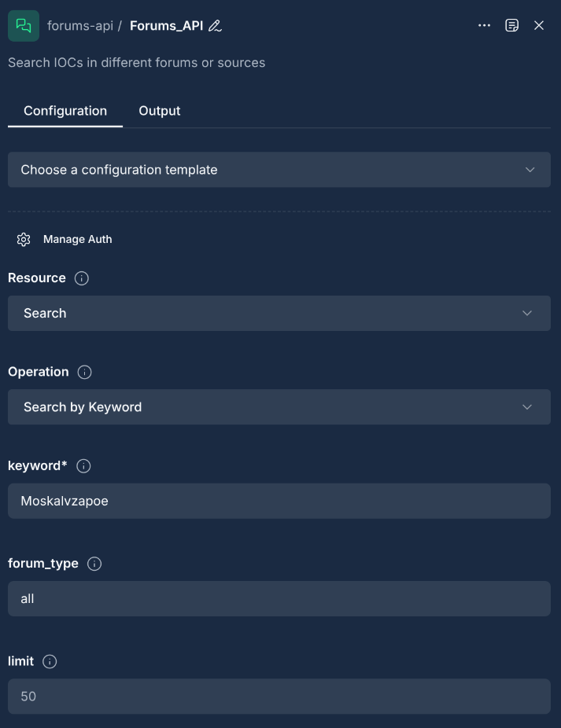
Task: Show info tooltip next to Resource
Action: click(x=81, y=278)
